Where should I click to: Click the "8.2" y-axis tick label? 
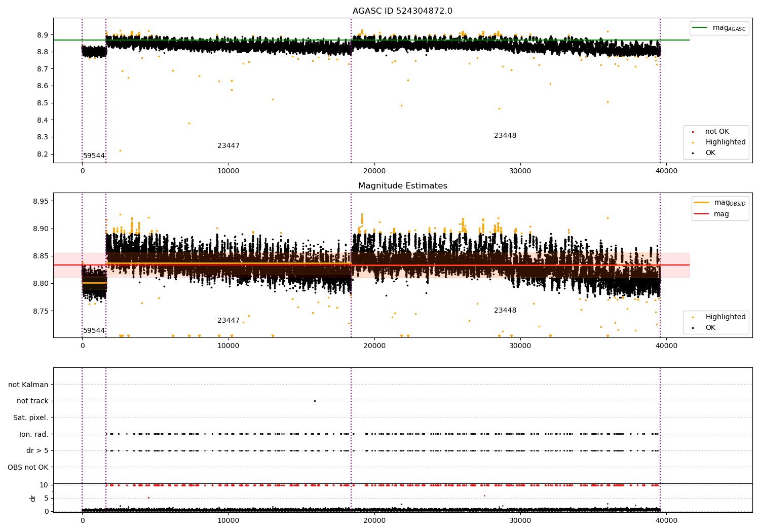click(x=43, y=155)
